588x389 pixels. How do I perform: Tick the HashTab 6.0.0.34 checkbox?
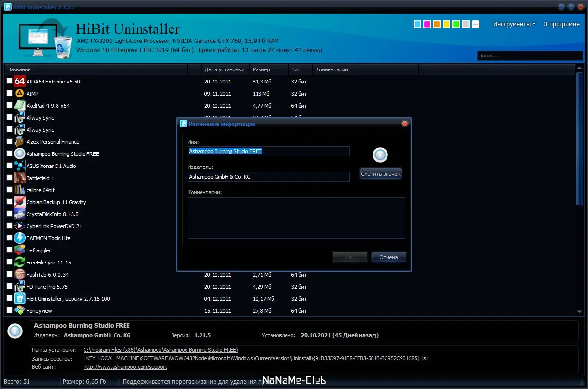tap(9, 274)
